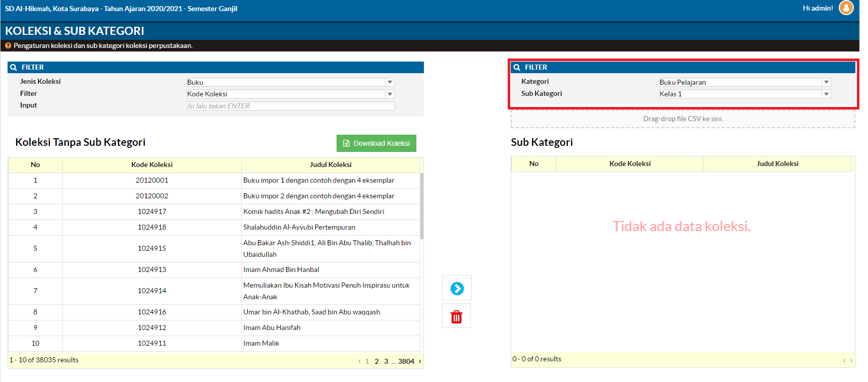This screenshot has height=382, width=868.
Task: Click the Kode Koleksi header in the Sub Kategori table
Action: click(630, 164)
